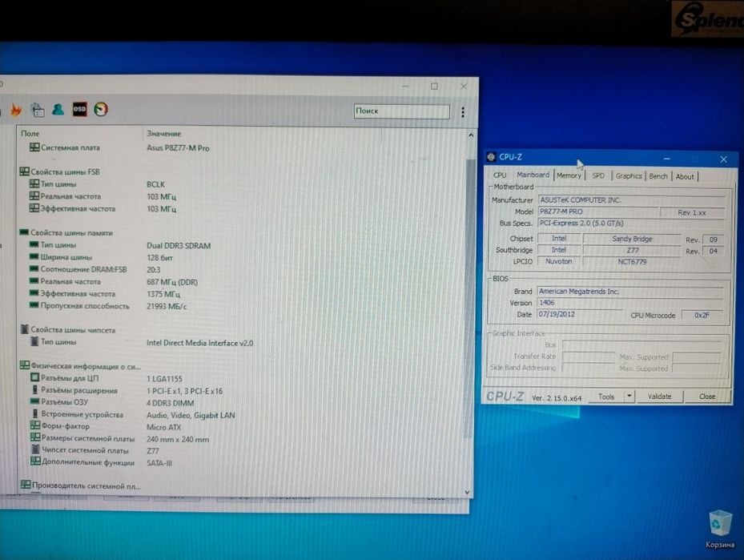Switch to the CPU tab in CPU-Z
The width and height of the screenshot is (744, 560).
(500, 175)
